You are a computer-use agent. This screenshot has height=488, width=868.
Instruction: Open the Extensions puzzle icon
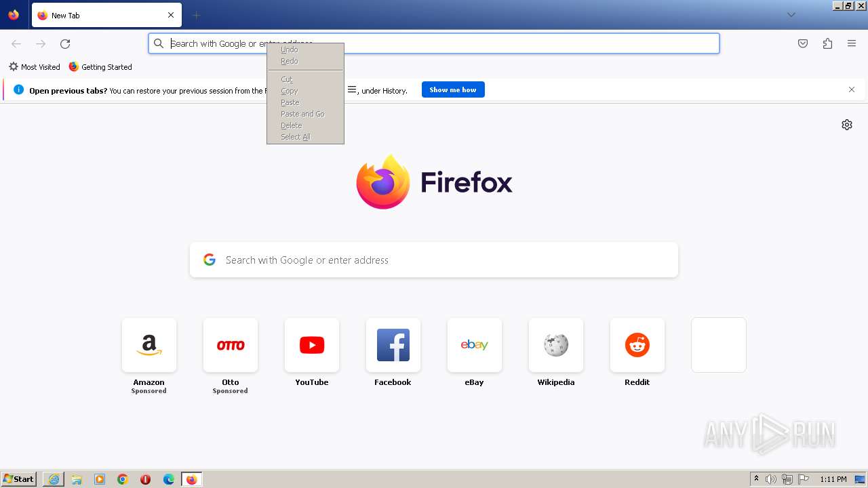827,43
